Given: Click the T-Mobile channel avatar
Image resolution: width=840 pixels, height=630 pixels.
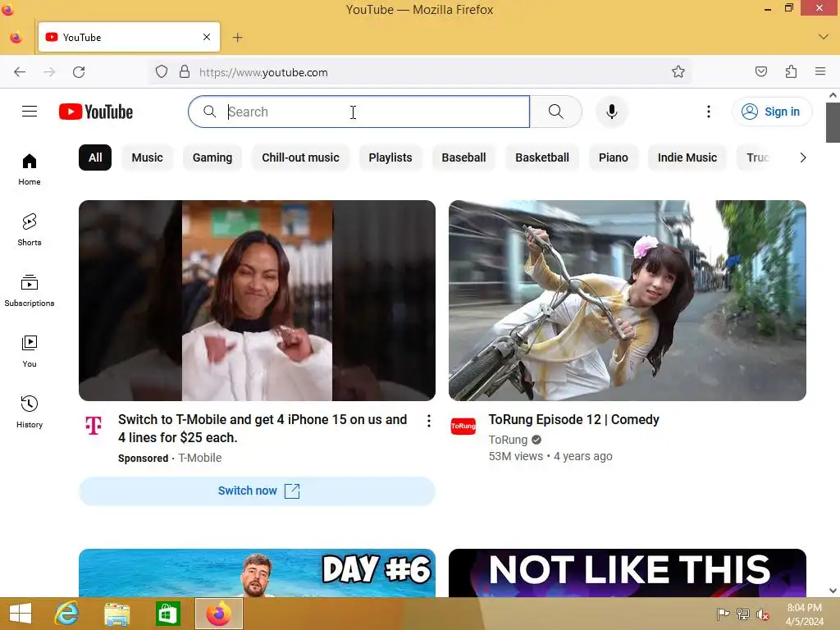Looking at the screenshot, I should 94,426.
